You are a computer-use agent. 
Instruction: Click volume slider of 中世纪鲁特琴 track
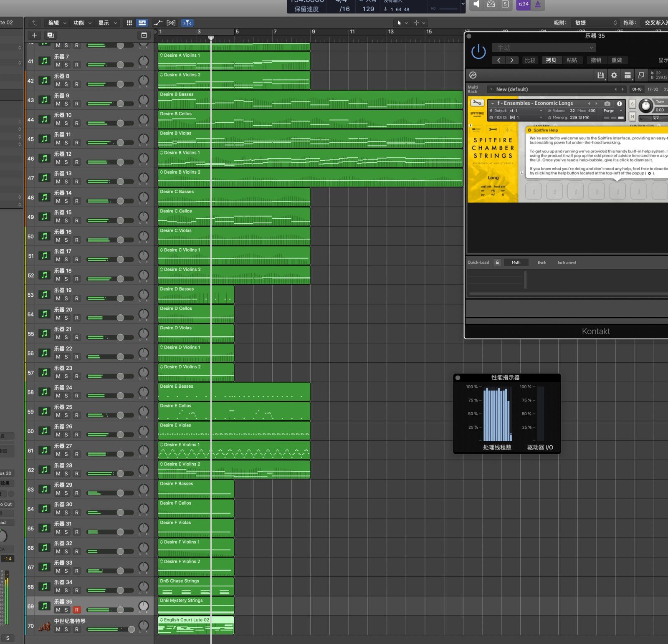[131, 629]
